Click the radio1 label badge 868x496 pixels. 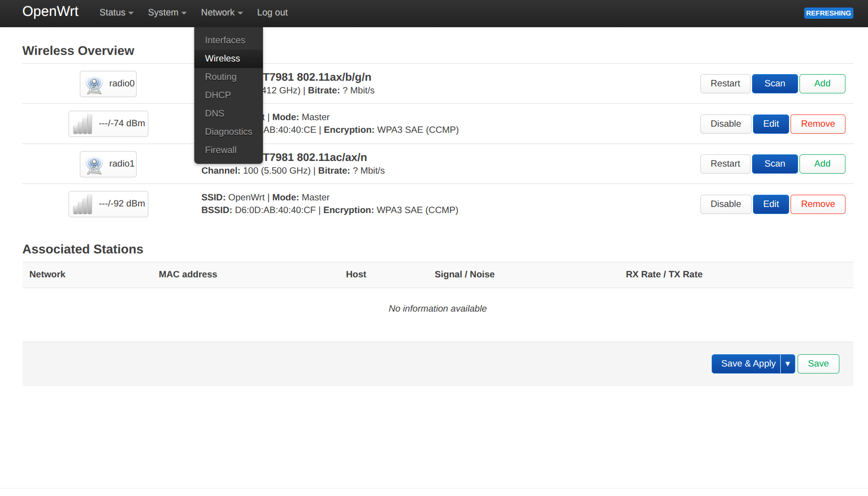[108, 164]
